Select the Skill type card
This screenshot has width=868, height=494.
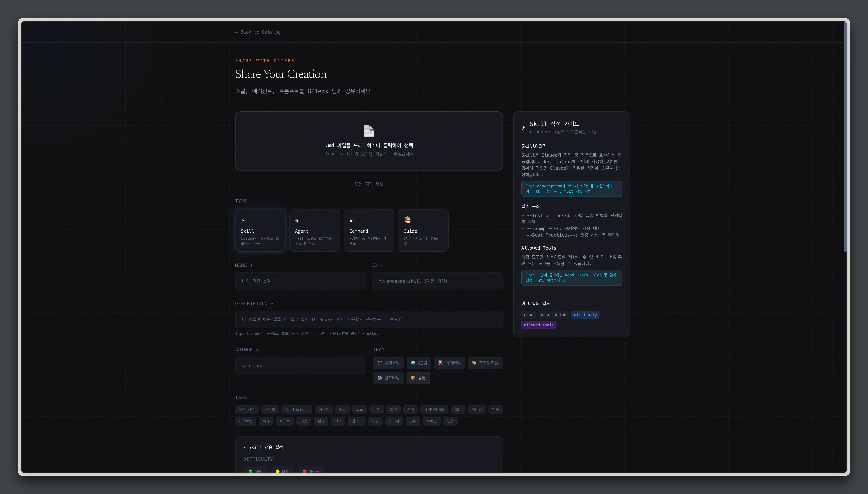[x=260, y=230]
